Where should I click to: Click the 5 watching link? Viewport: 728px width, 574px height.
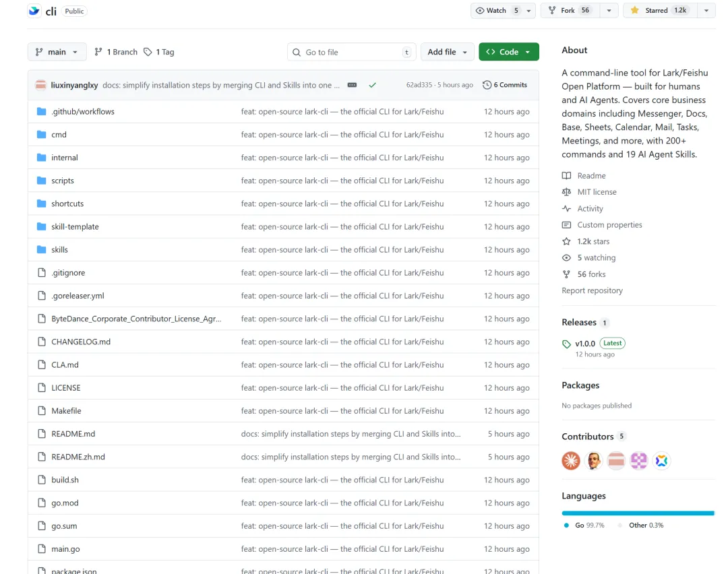click(x=596, y=257)
